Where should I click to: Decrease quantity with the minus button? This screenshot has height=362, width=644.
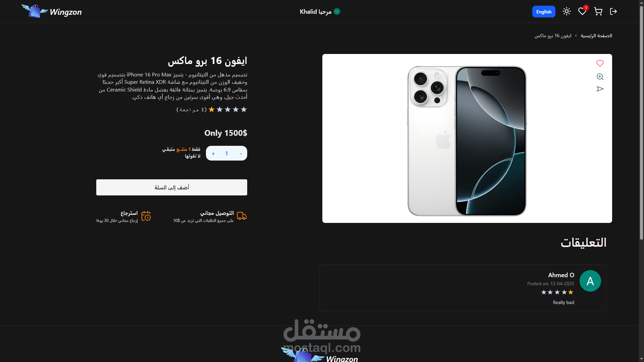240,154
